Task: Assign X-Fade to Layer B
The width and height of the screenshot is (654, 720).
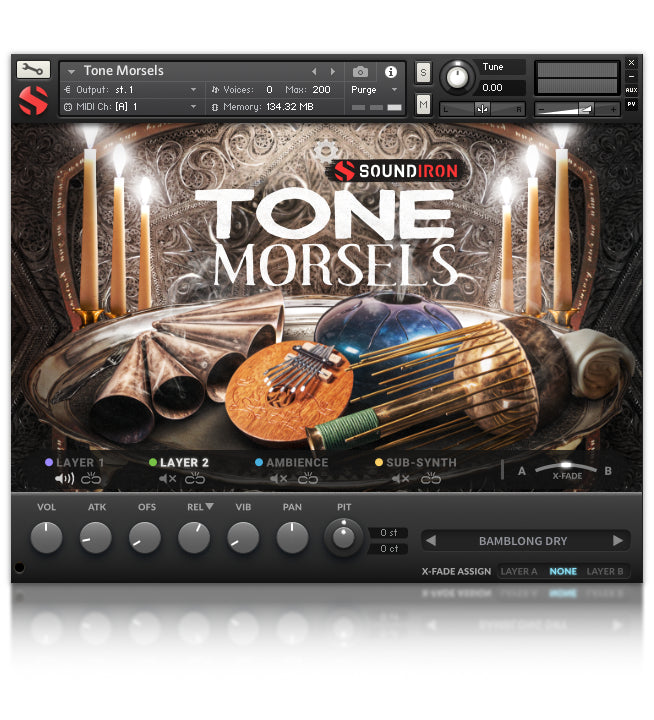Action: [x=605, y=572]
